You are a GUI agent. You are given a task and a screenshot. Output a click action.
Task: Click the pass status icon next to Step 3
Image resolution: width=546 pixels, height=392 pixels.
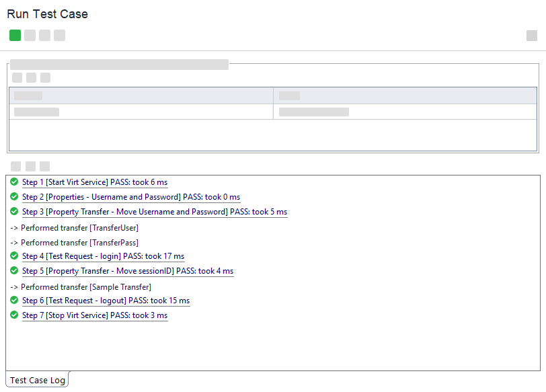point(14,211)
